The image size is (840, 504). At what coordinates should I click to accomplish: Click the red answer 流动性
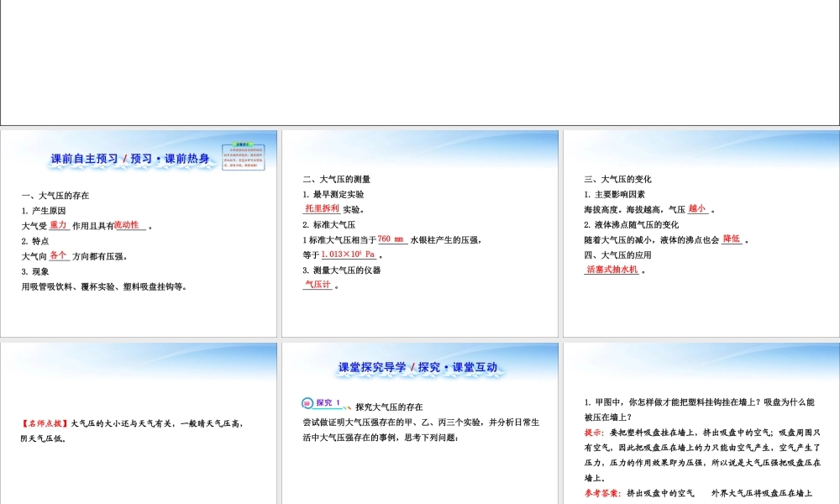coord(129,225)
